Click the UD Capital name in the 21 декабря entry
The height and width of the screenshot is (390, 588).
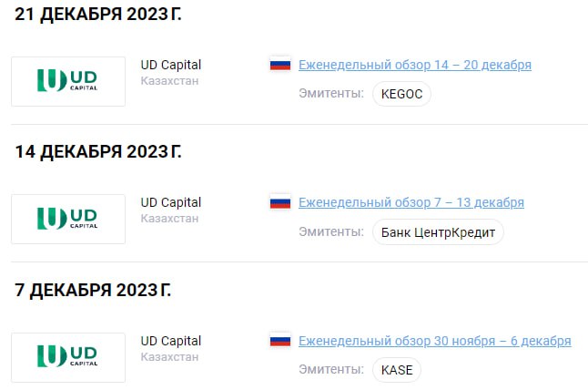[171, 65]
